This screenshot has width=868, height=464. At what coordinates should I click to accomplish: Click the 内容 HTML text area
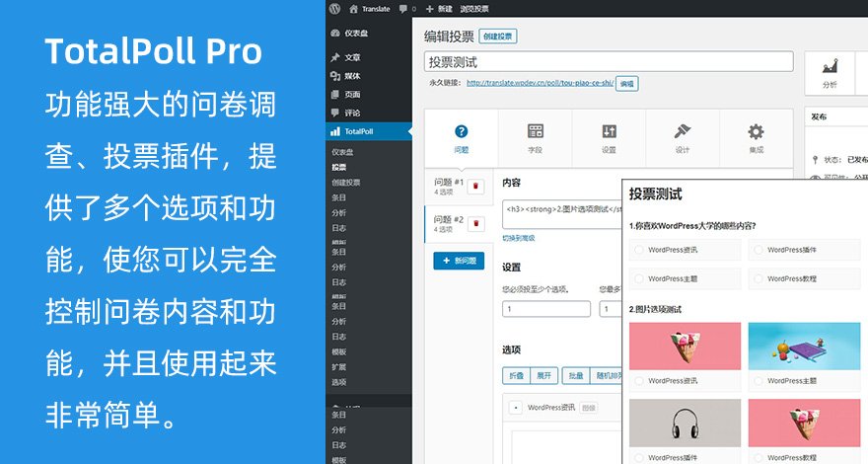click(x=562, y=214)
